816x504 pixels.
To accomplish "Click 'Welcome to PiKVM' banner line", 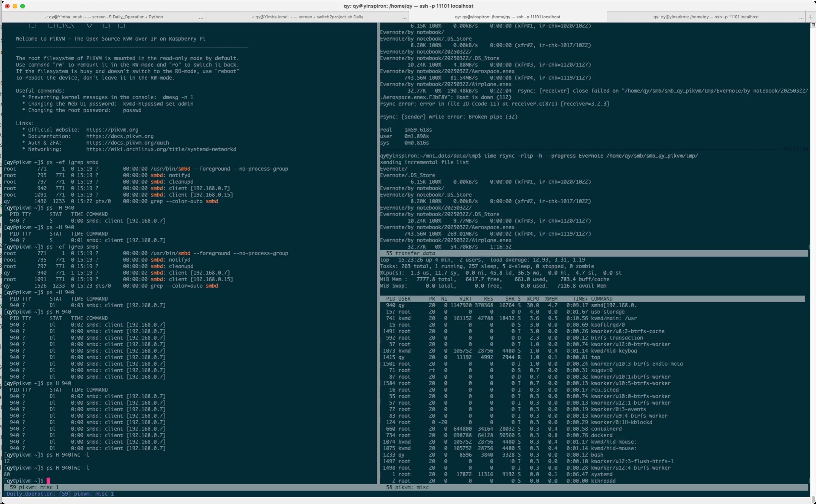I will click(x=111, y=39).
